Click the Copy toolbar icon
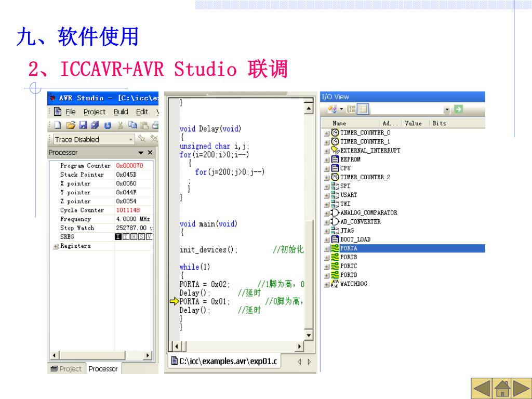Image resolution: width=532 pixels, height=399 pixels. (x=132, y=125)
